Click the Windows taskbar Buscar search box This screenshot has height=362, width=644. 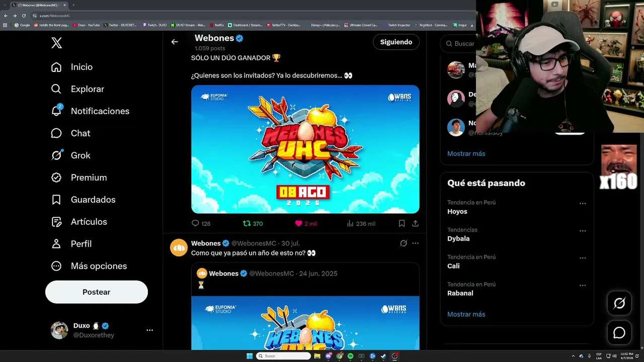[x=284, y=356]
